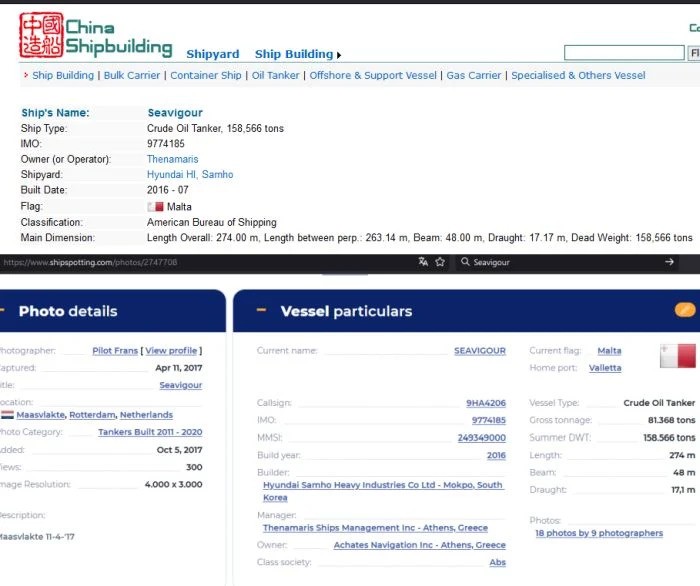Open the Hyundai HI, Samho shipyard link
This screenshot has height=586, width=700.
click(190, 175)
